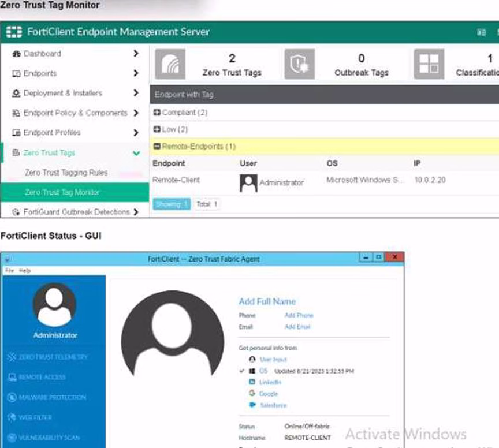Expand the Compliant (2) tag group
Screen dimensions: 499x448
157,113
